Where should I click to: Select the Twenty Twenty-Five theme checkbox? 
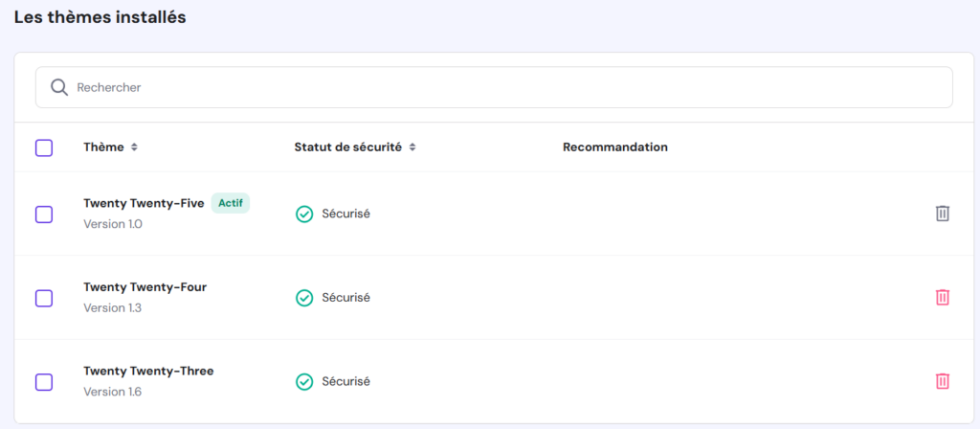click(x=44, y=214)
